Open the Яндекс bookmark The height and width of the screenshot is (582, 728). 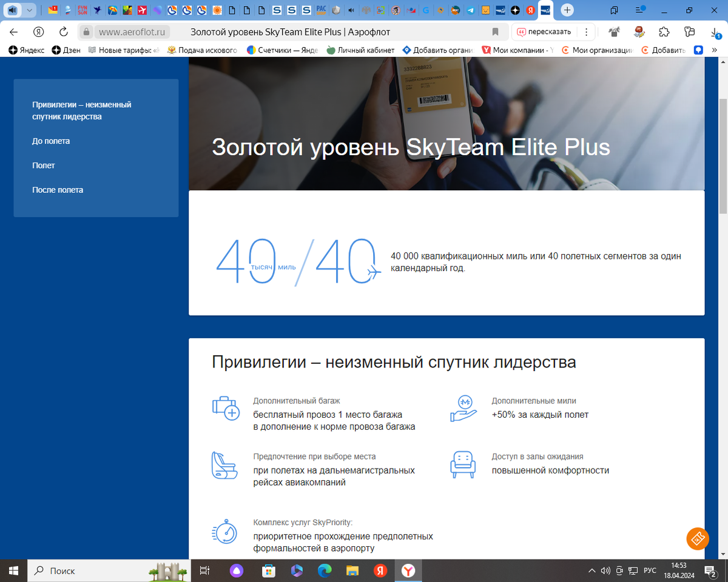click(26, 50)
